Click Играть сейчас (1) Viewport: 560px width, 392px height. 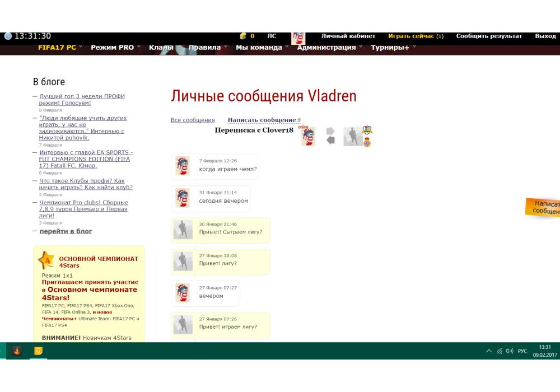(x=416, y=36)
